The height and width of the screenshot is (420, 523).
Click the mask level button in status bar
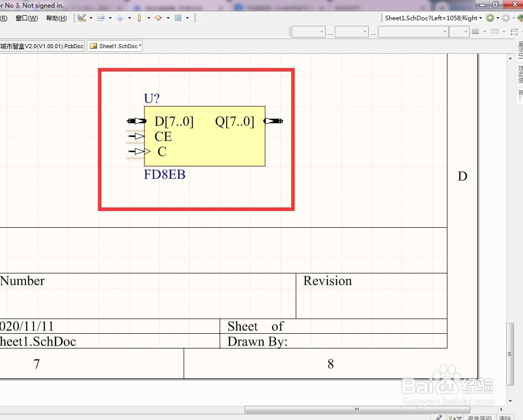(x=479, y=417)
